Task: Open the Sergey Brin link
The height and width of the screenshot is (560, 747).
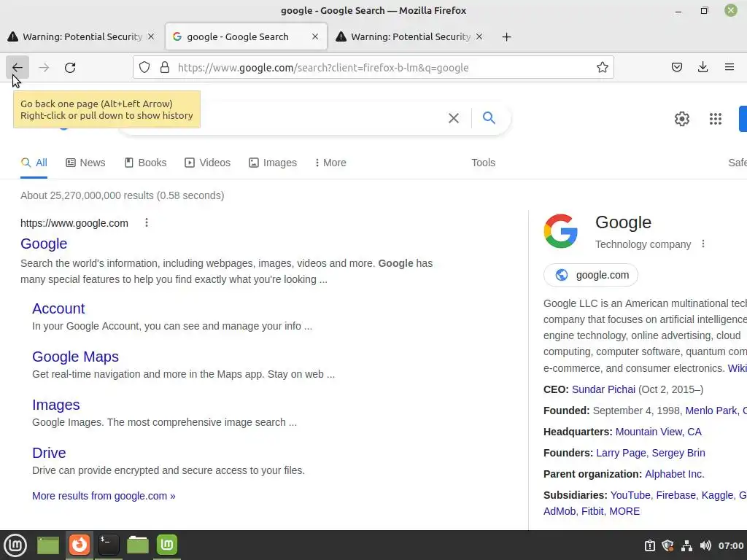Action: tap(678, 453)
